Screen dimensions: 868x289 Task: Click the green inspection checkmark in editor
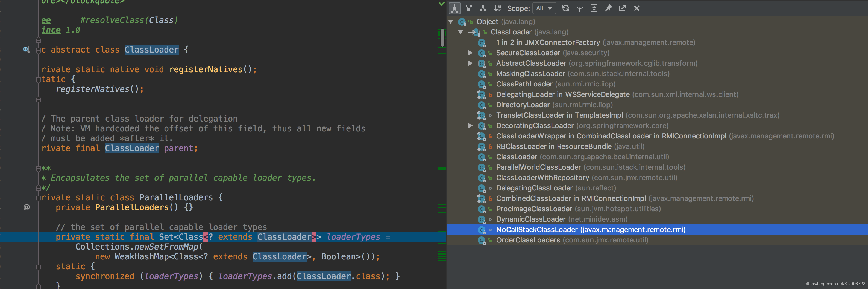(442, 4)
